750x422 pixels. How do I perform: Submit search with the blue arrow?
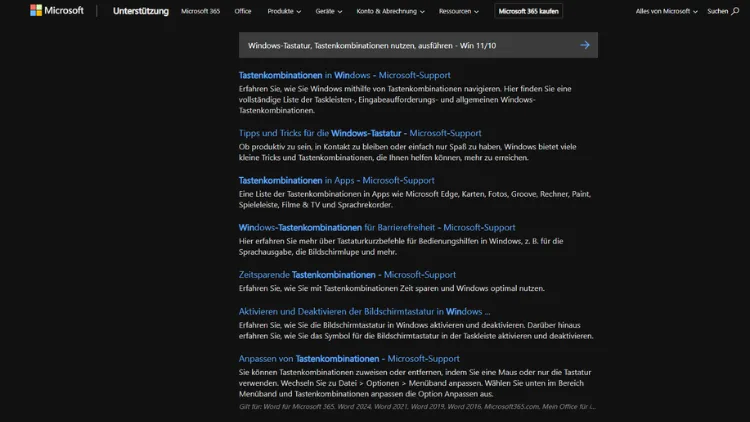tap(585, 45)
